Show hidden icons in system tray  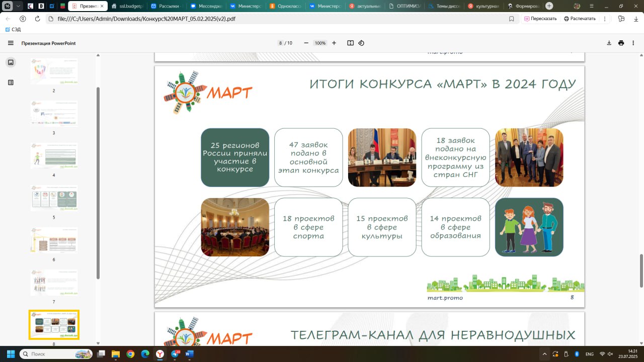[x=544, y=354]
